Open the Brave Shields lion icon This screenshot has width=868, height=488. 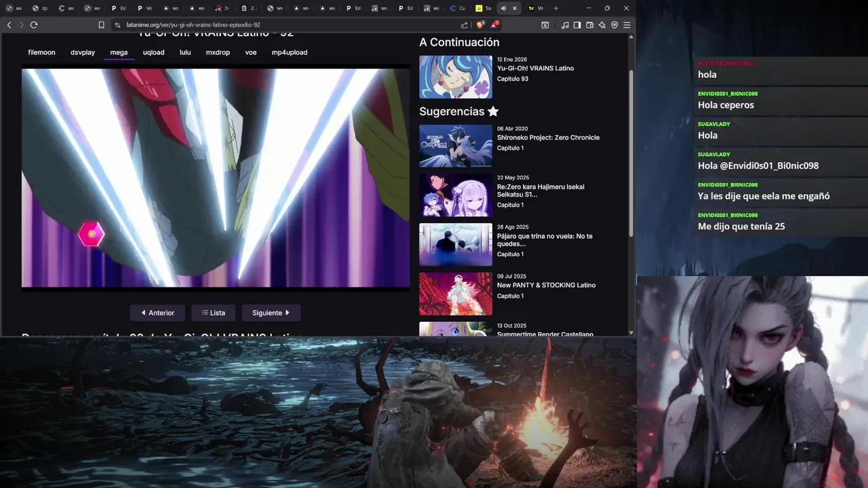coord(481,24)
